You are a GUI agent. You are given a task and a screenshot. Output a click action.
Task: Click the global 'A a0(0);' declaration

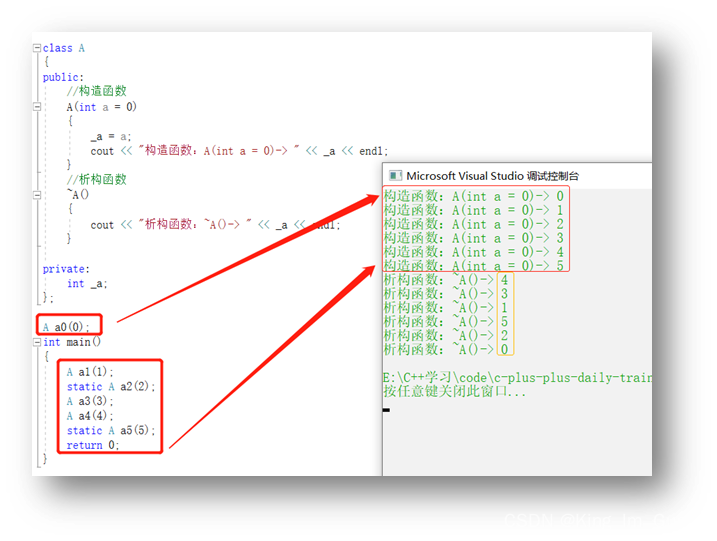pyautogui.click(x=66, y=327)
